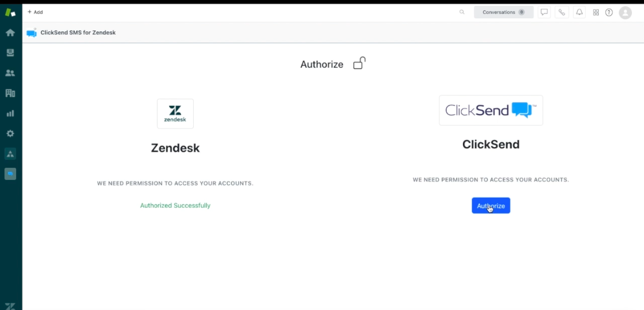Click the Add tab button
This screenshot has width=644, height=310.
[35, 12]
